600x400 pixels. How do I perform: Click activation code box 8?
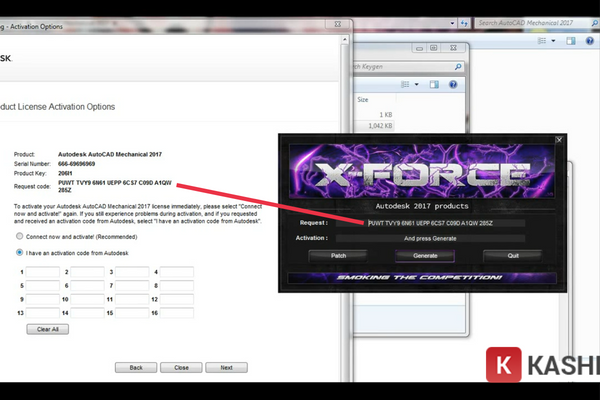coord(177,286)
